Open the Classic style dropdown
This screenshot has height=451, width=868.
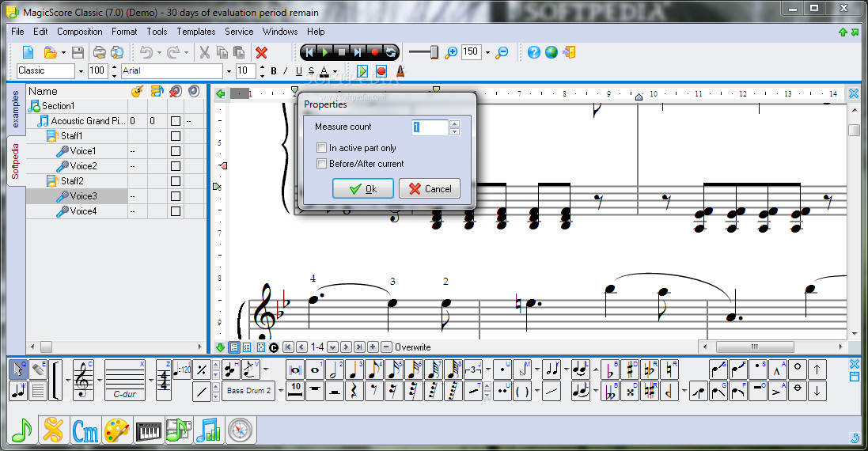[81, 71]
